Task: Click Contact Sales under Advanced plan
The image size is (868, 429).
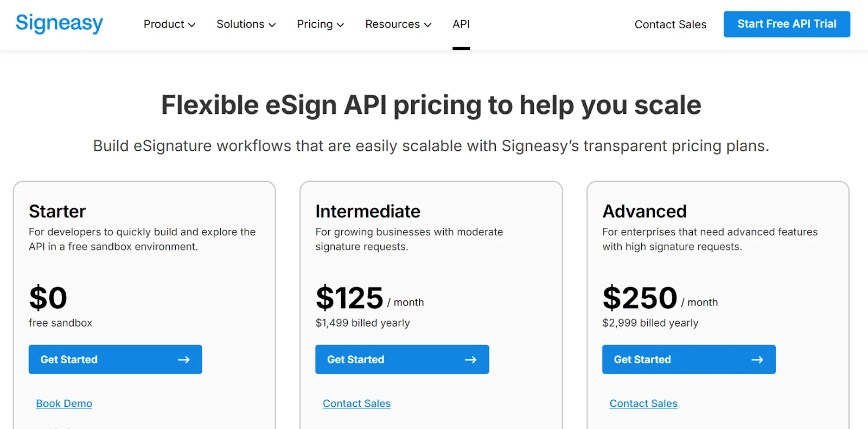Action: click(643, 404)
